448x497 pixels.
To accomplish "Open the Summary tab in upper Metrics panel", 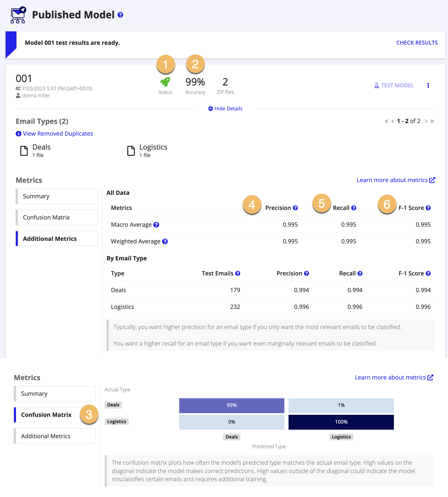I will pos(57,196).
